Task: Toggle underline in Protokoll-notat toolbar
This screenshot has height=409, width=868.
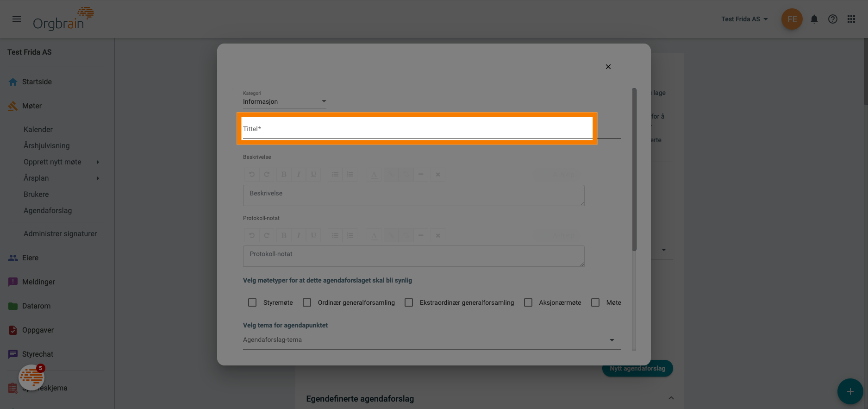Action: coord(313,236)
